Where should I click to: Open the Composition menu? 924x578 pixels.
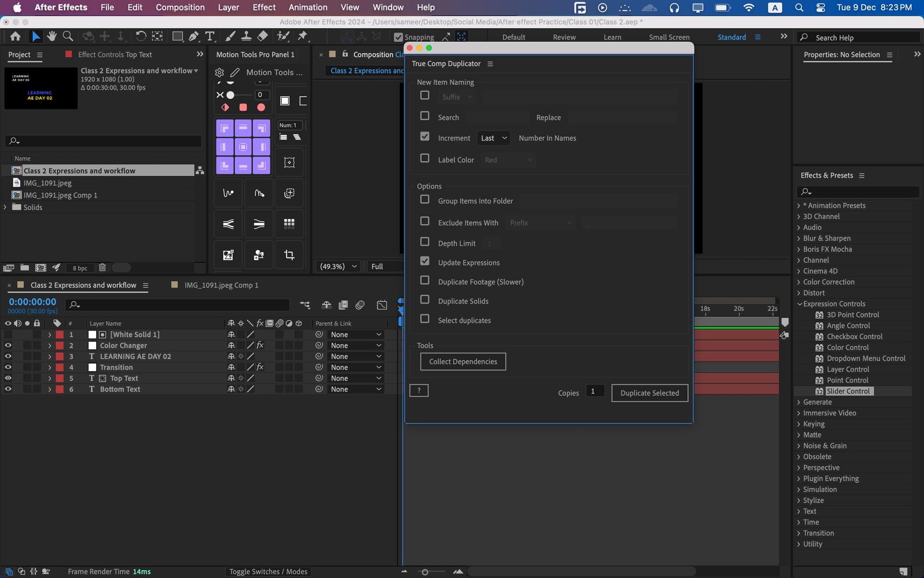180,7
